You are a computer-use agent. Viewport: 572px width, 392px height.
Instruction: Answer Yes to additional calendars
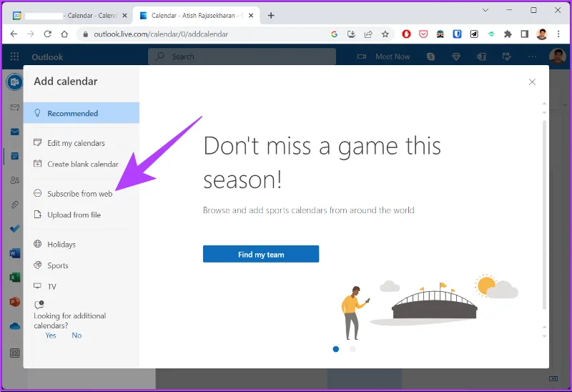(51, 335)
